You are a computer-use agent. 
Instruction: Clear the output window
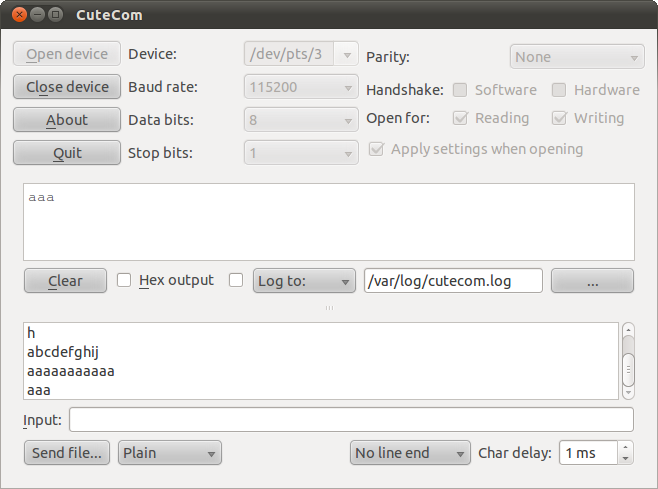coord(65,281)
